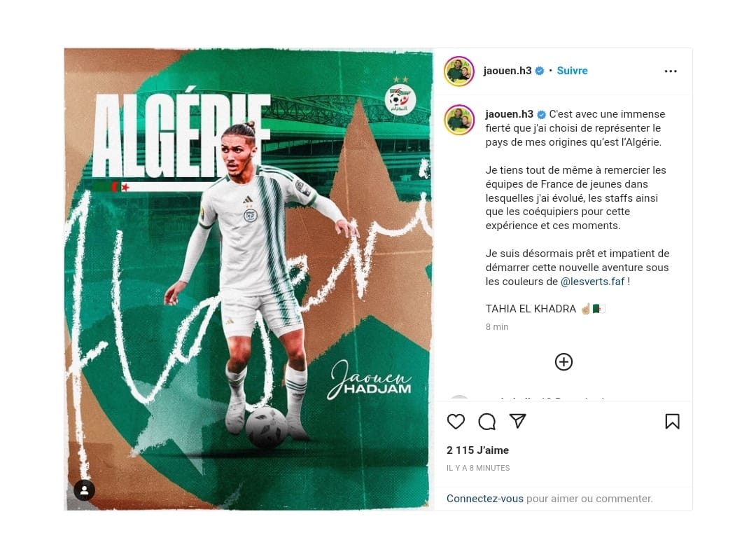The image size is (756, 533).
Task: Click the 8 min caption timestamp
Action: click(x=497, y=326)
